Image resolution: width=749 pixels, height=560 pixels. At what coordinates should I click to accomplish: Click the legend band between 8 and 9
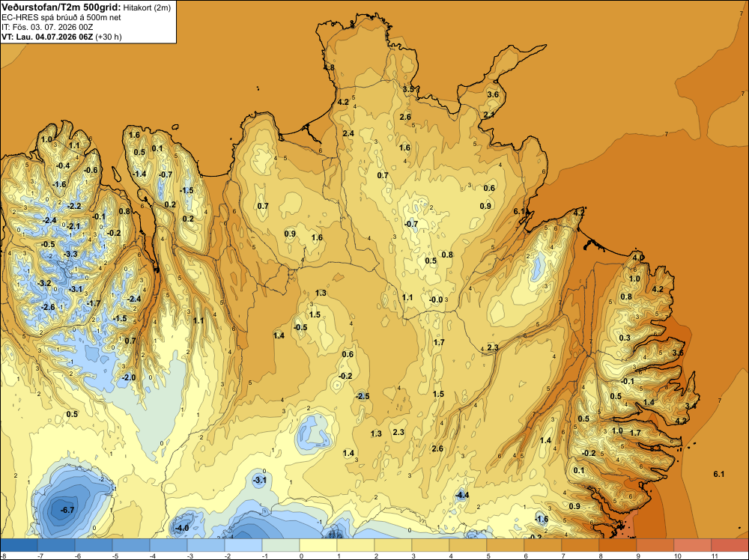[618, 545]
